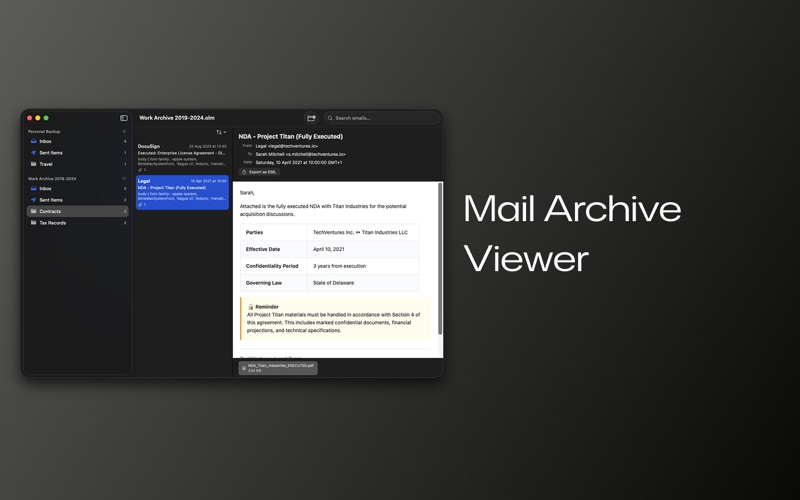800x500 pixels.
Task: Toggle the sidebar panel icon
Action: [x=124, y=118]
